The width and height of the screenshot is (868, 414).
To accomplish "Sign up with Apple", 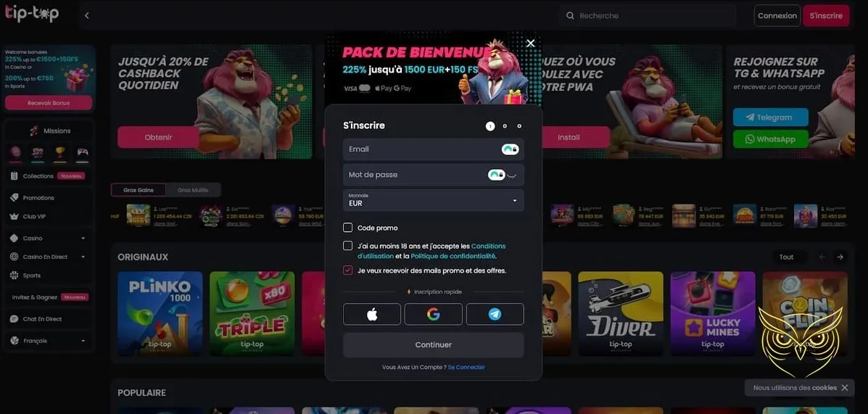I will [372, 315].
